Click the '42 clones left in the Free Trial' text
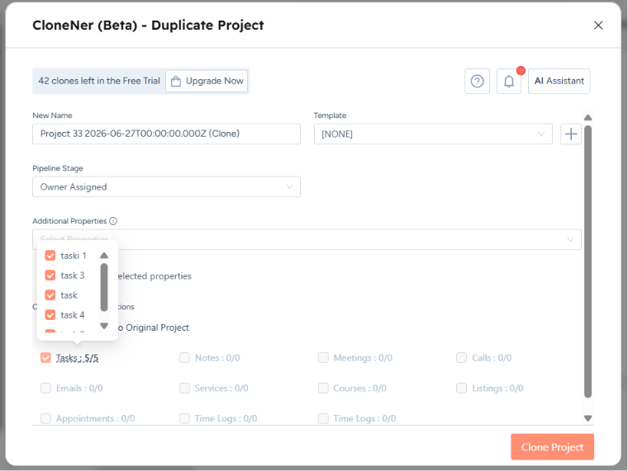Screen dimensions: 628x471 99,81
